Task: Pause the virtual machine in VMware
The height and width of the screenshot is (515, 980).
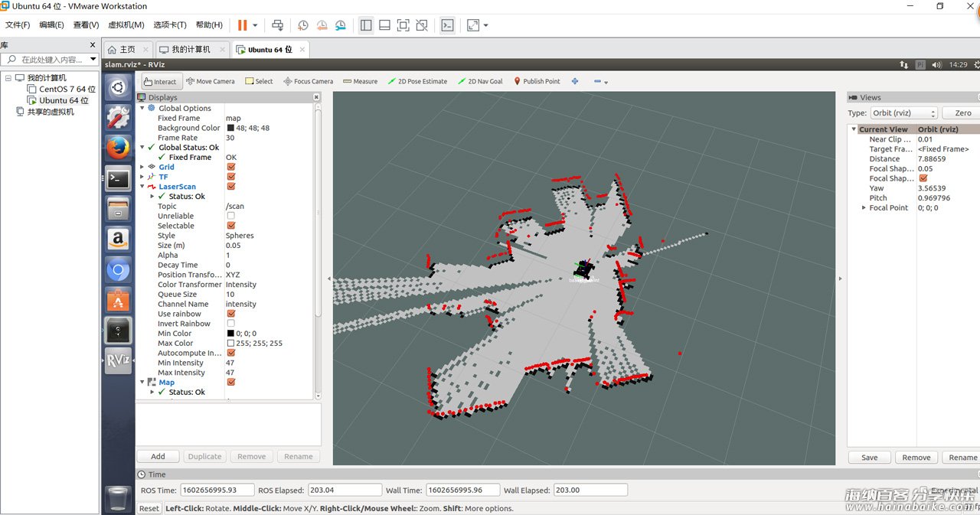Action: (x=242, y=25)
